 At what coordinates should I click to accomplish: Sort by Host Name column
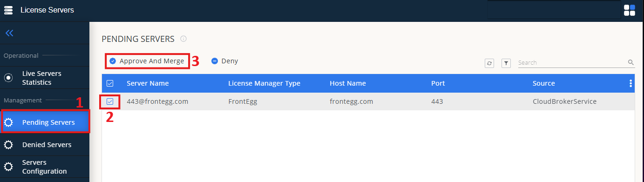coord(348,83)
